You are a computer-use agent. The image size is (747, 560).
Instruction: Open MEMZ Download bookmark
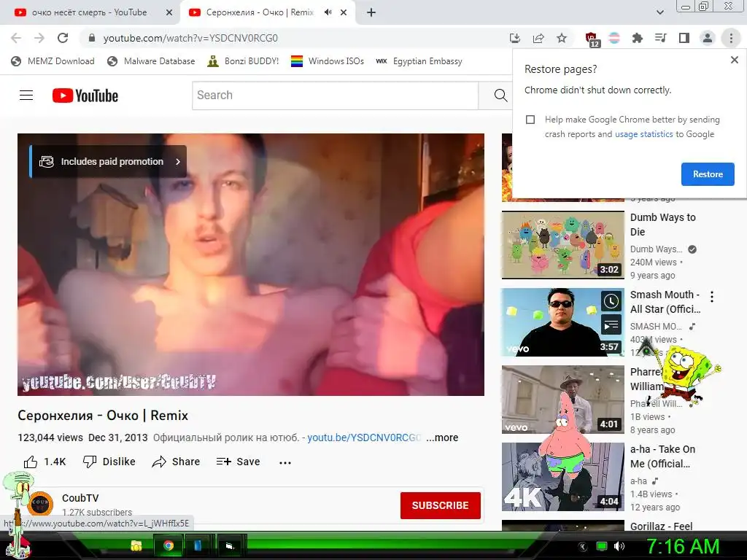click(53, 61)
